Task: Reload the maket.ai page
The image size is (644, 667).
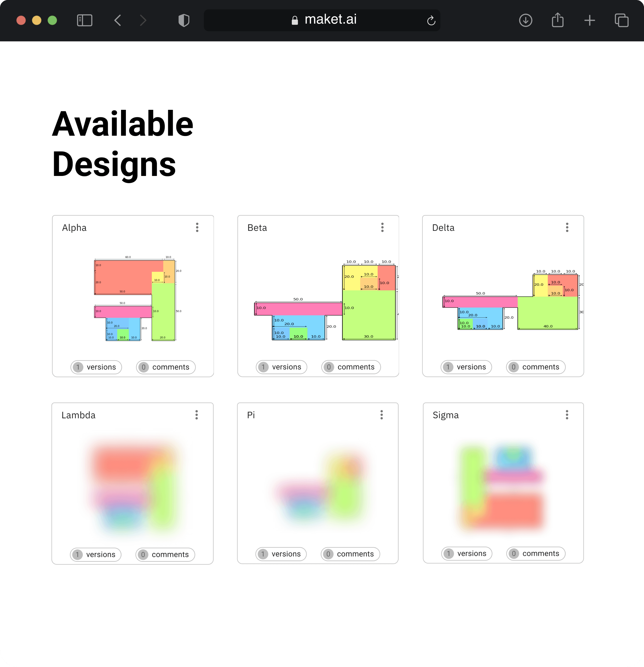Action: [x=431, y=20]
